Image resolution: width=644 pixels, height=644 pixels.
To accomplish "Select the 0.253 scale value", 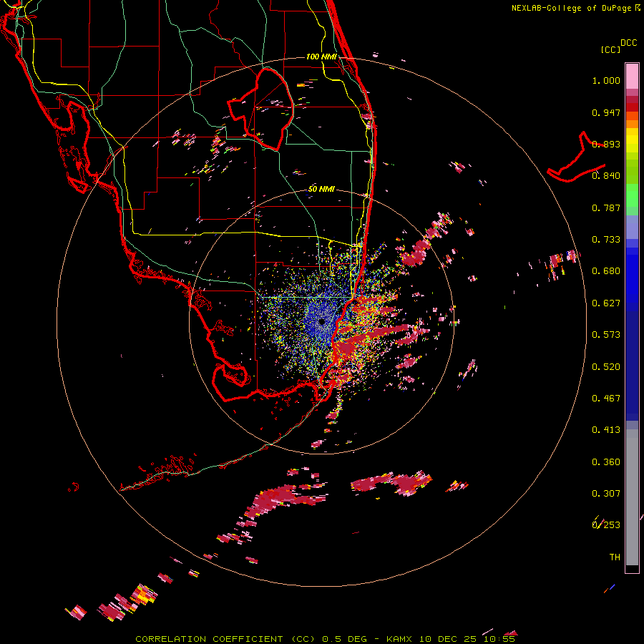I will tap(606, 525).
